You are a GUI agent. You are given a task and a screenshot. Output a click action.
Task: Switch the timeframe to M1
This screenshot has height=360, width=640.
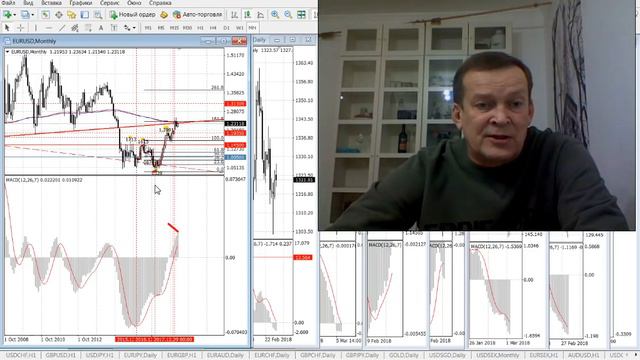point(148,28)
